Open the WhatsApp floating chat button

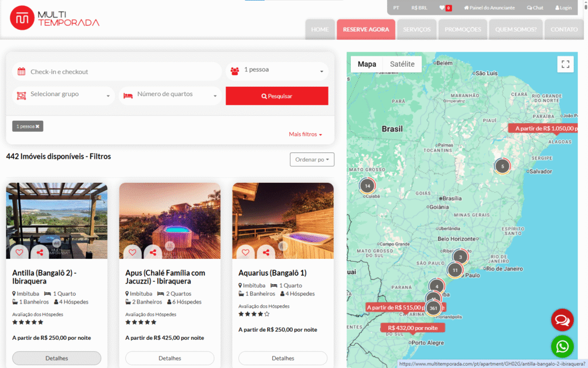(562, 346)
